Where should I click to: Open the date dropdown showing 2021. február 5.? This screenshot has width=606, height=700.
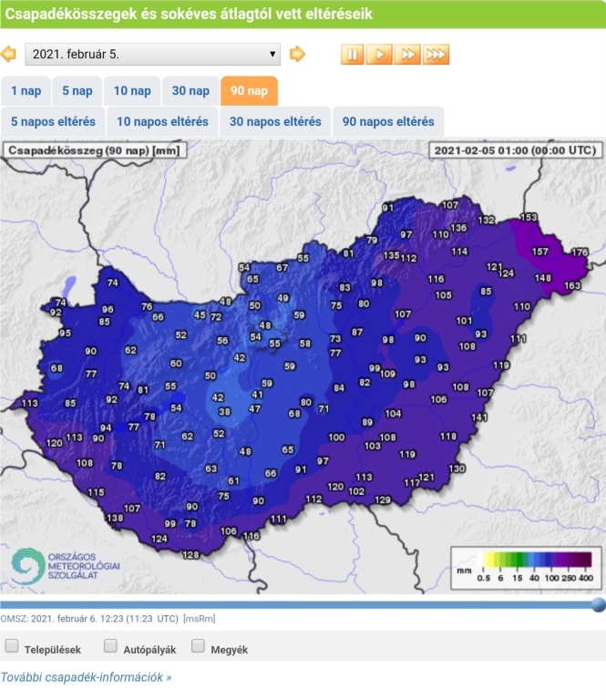153,54
